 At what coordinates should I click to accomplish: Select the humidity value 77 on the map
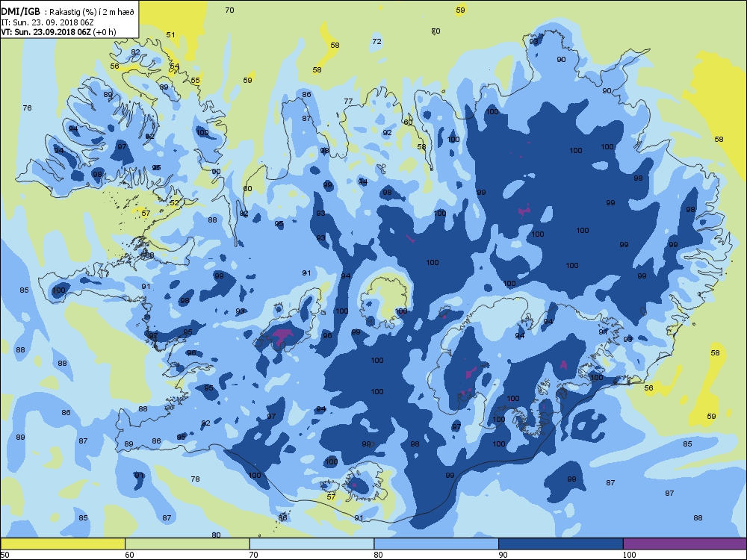click(348, 101)
